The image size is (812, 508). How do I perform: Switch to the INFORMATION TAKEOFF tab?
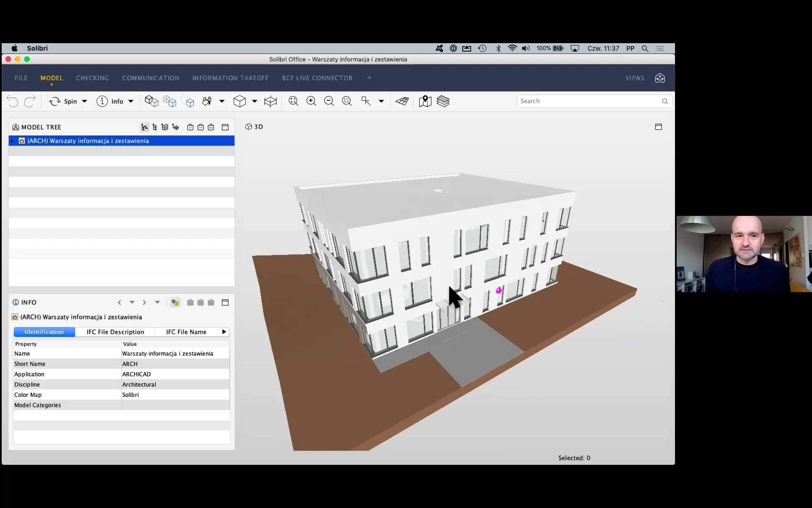pos(230,78)
